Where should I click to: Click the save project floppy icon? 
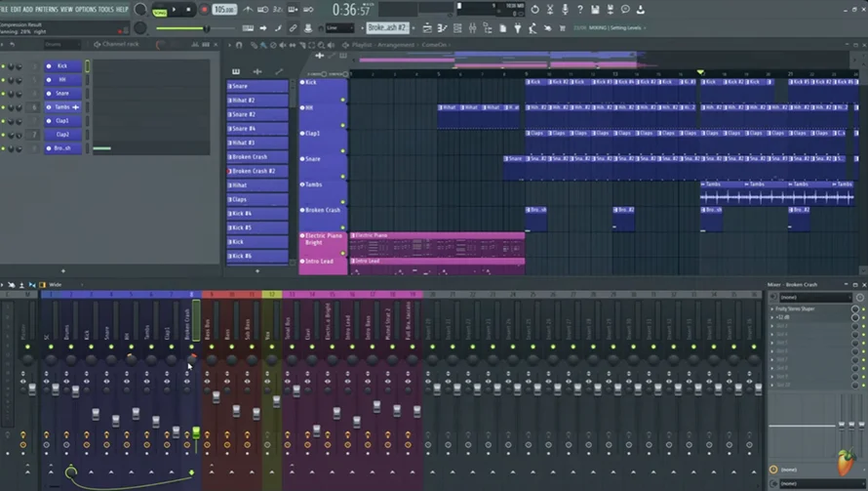coord(595,9)
